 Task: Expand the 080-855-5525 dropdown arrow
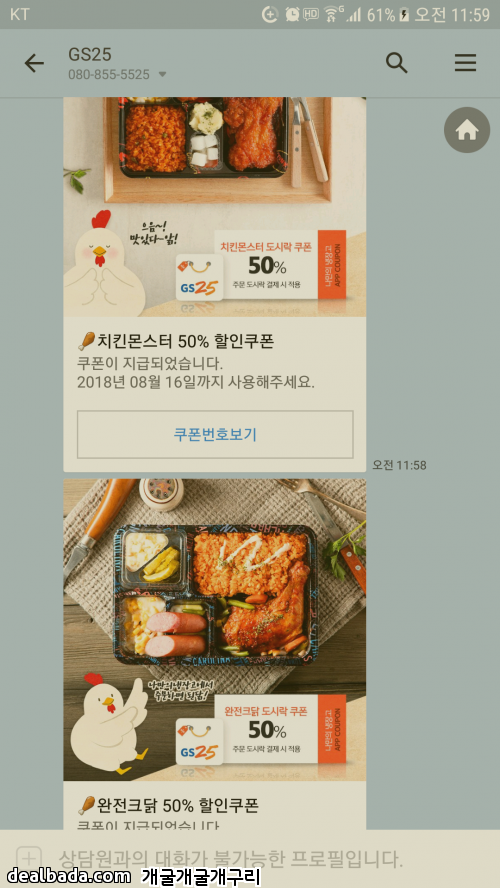tap(163, 74)
